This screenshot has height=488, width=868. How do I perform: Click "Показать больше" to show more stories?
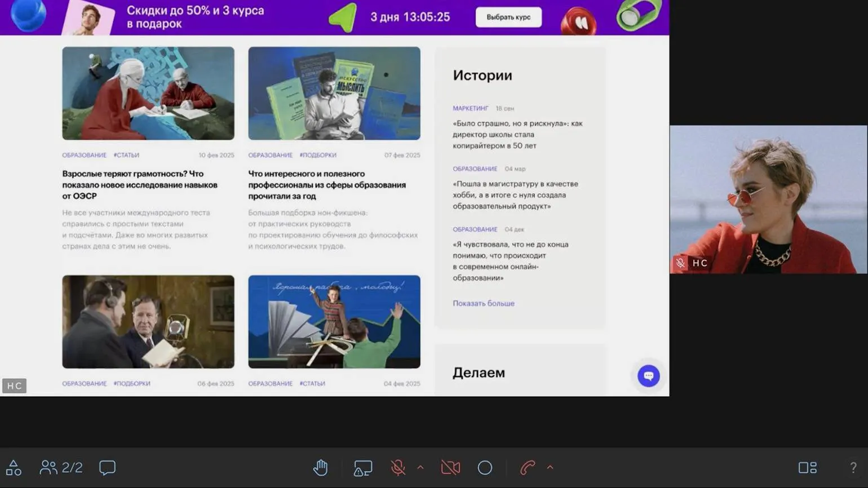click(483, 303)
